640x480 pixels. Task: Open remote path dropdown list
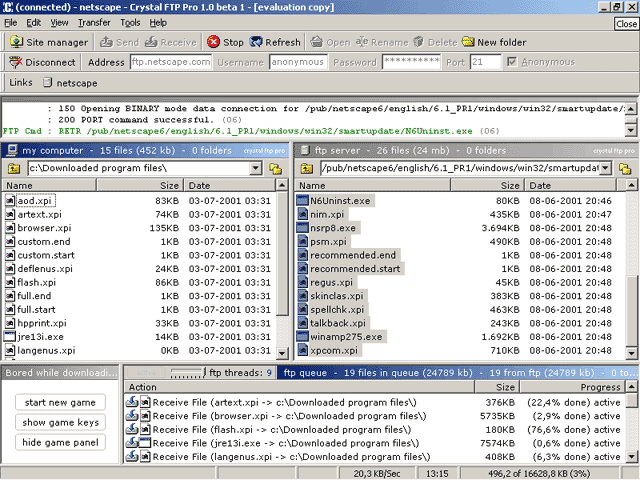(x=606, y=168)
